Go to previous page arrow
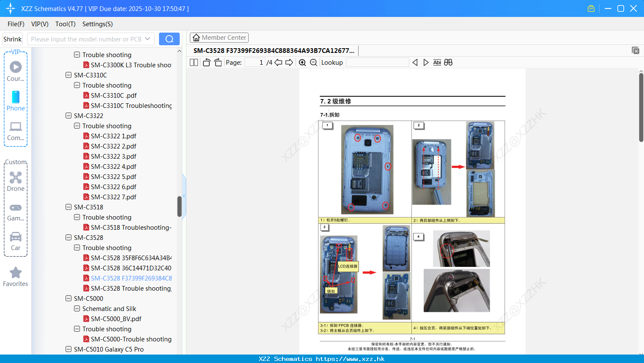Image resolution: width=644 pixels, height=363 pixels. click(x=278, y=62)
